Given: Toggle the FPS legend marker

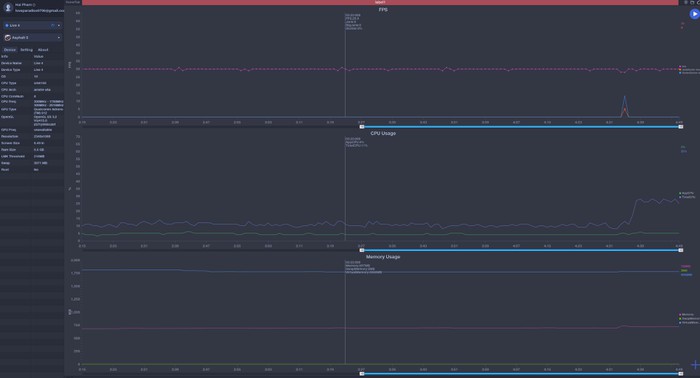Looking at the screenshot, I should tap(680, 66).
